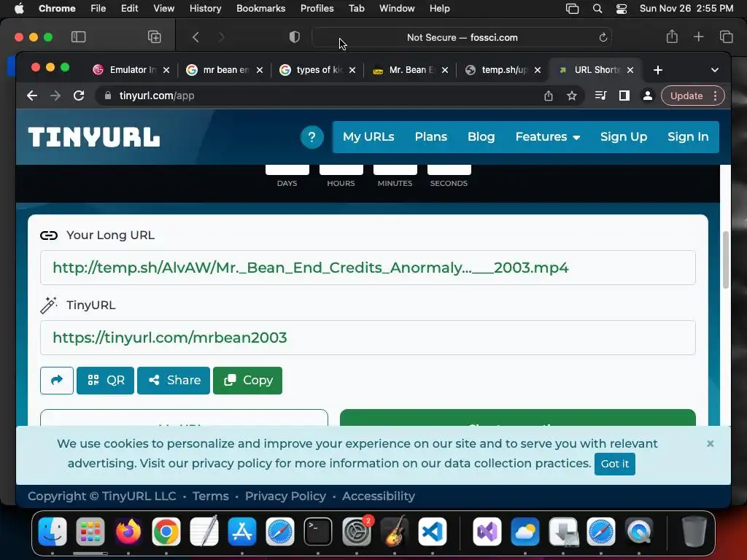Reload fossci.com in Safari background window
Image resolution: width=747 pixels, height=560 pixels.
click(603, 37)
